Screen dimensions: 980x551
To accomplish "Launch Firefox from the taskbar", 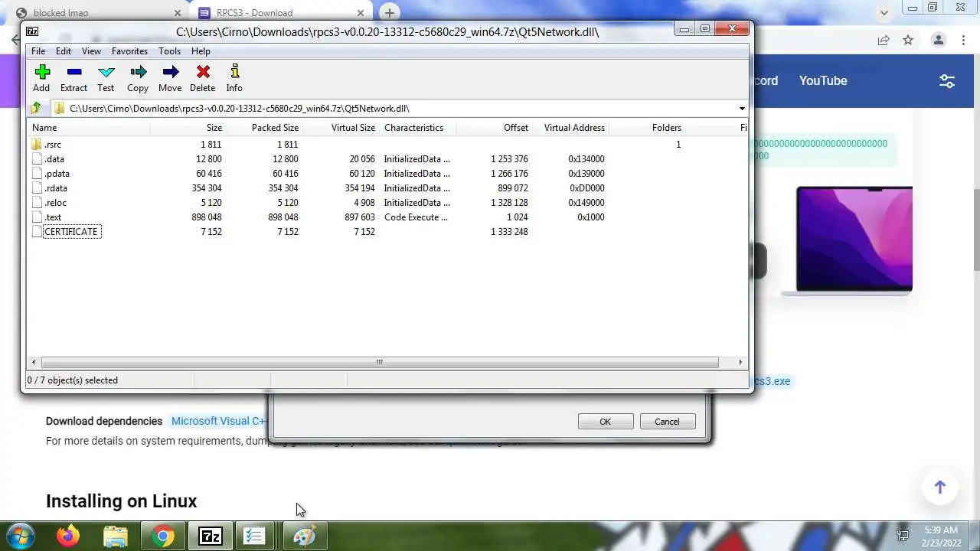I will coord(68,536).
